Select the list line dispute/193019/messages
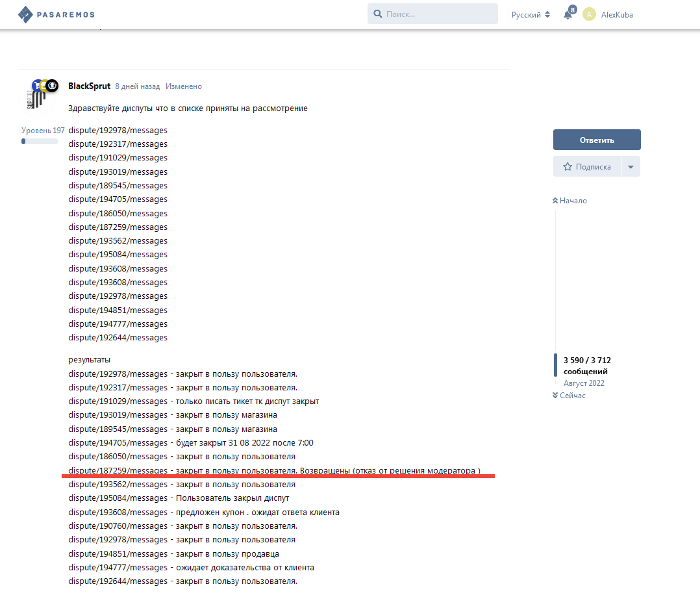The image size is (700, 595). coord(118,172)
